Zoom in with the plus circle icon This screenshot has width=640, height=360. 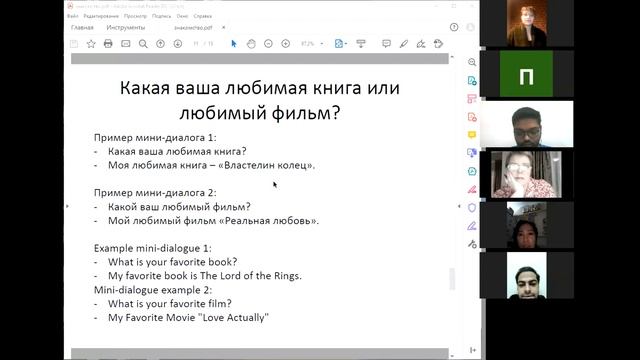(286, 44)
